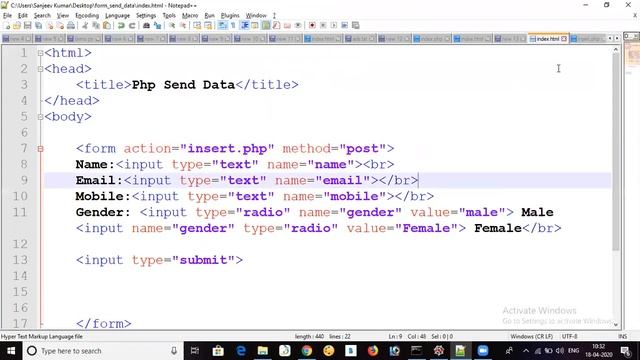This screenshot has width=640, height=360.
Task: Click the Playback macro icon
Action: [333, 25]
